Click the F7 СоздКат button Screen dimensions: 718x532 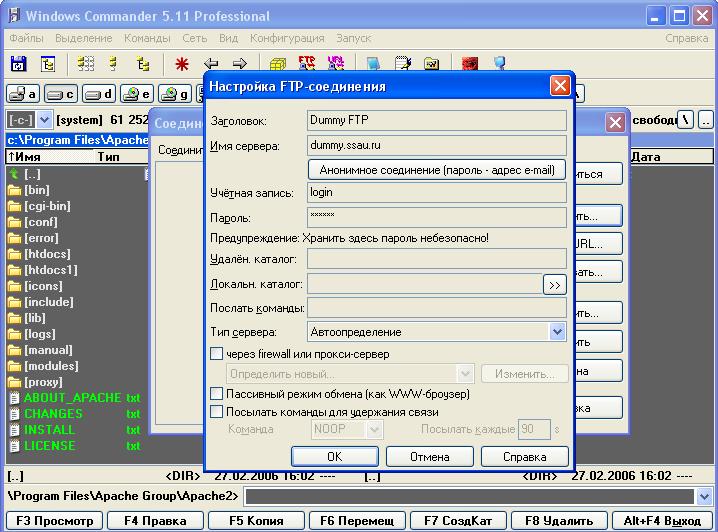coord(458,521)
